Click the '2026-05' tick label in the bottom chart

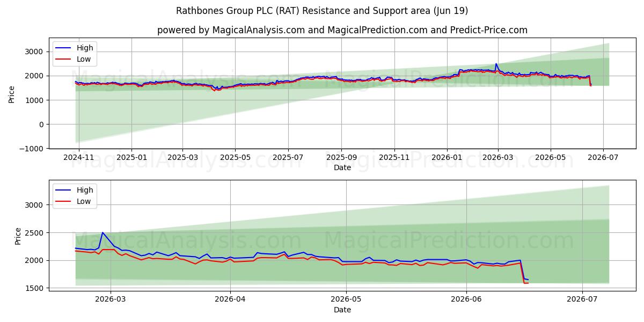pos(346,300)
